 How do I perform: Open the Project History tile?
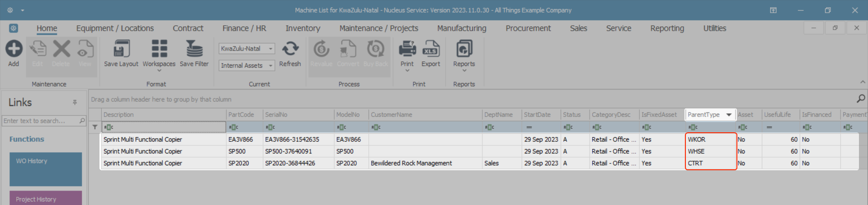[46, 199]
